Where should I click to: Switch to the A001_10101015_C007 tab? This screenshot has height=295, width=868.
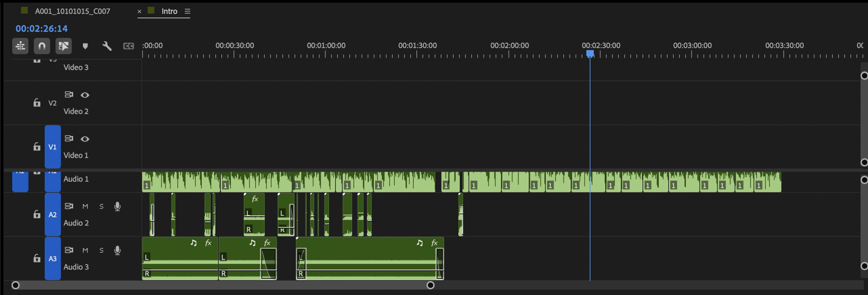click(x=73, y=11)
